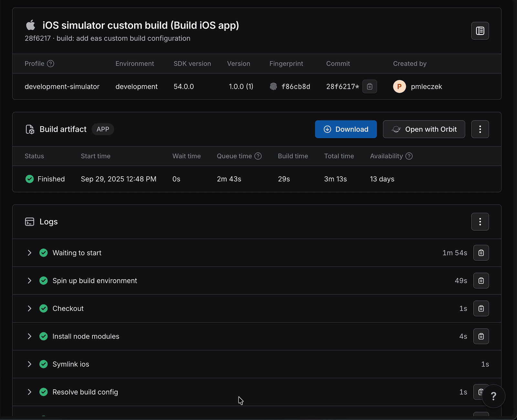Viewport: 517px width, 420px height.
Task: Open the floating help question button
Action: (x=493, y=396)
